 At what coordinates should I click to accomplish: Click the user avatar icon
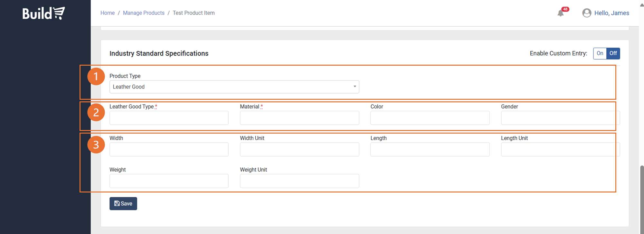click(x=587, y=13)
